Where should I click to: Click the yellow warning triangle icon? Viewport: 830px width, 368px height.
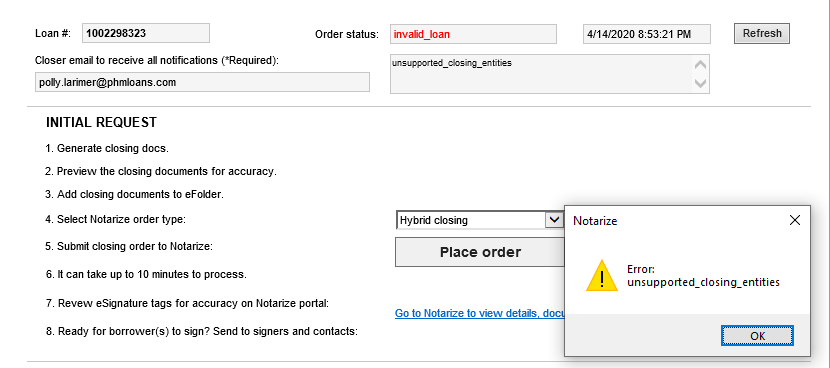click(x=601, y=275)
